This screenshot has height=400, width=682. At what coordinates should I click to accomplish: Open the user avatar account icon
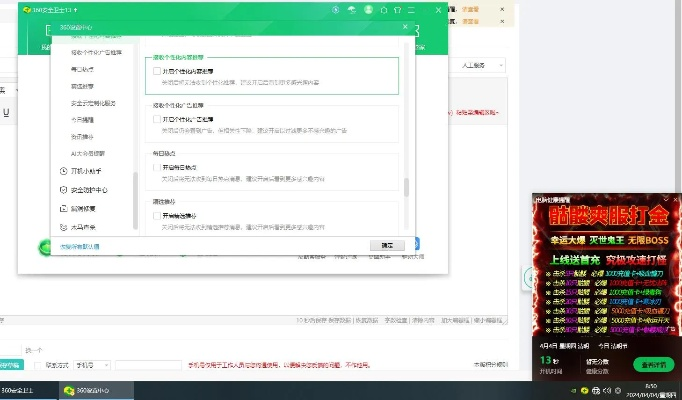(368, 10)
